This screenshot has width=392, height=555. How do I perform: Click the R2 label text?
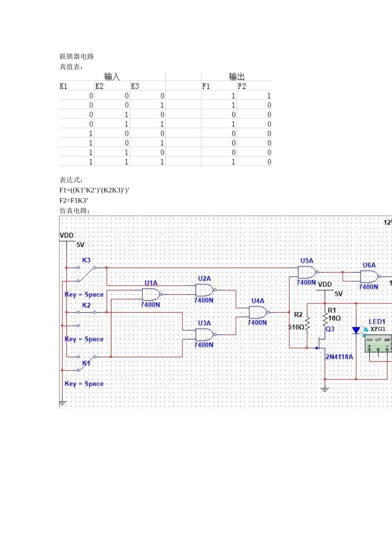[x=298, y=315]
